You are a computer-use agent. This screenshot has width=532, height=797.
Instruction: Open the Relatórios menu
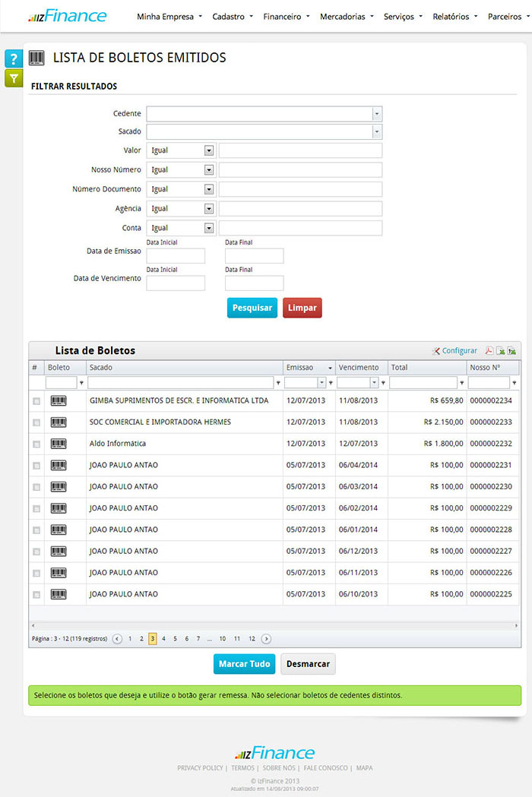[x=455, y=16]
